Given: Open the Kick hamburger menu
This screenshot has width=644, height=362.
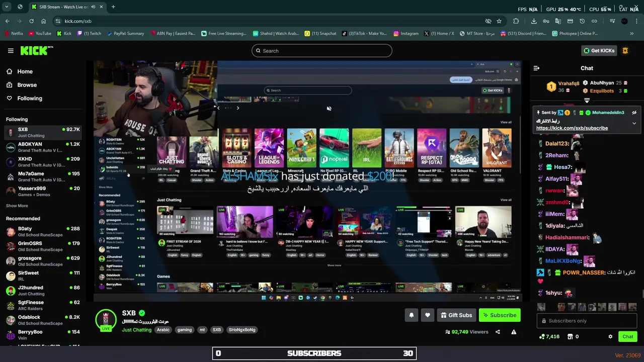Looking at the screenshot, I should [x=11, y=51].
